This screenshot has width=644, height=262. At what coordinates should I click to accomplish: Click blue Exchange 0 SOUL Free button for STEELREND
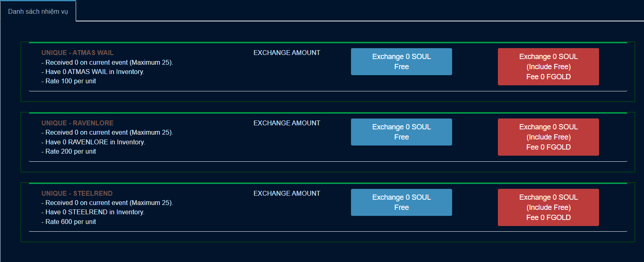point(401,202)
